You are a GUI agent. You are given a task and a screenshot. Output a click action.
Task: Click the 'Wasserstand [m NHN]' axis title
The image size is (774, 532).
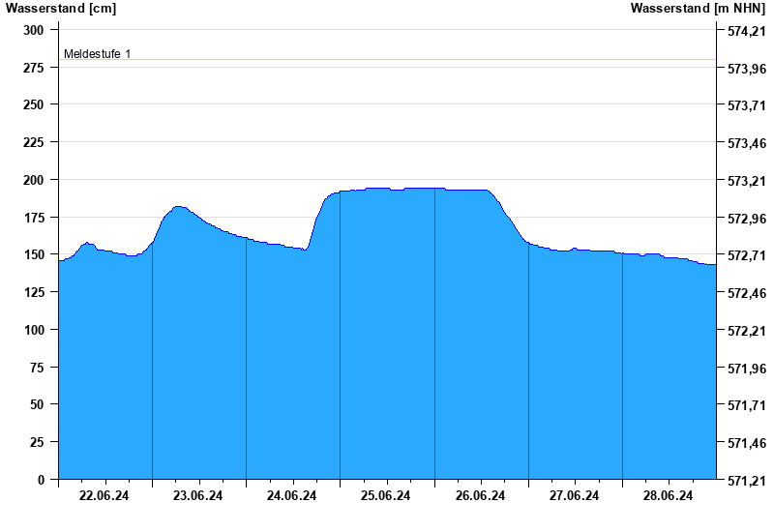pos(698,9)
